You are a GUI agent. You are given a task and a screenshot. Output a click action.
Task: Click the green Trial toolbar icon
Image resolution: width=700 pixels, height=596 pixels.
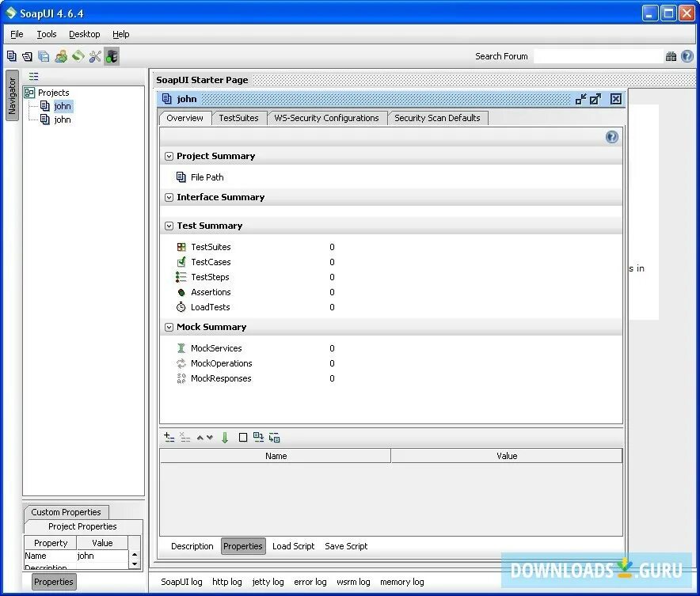78,56
